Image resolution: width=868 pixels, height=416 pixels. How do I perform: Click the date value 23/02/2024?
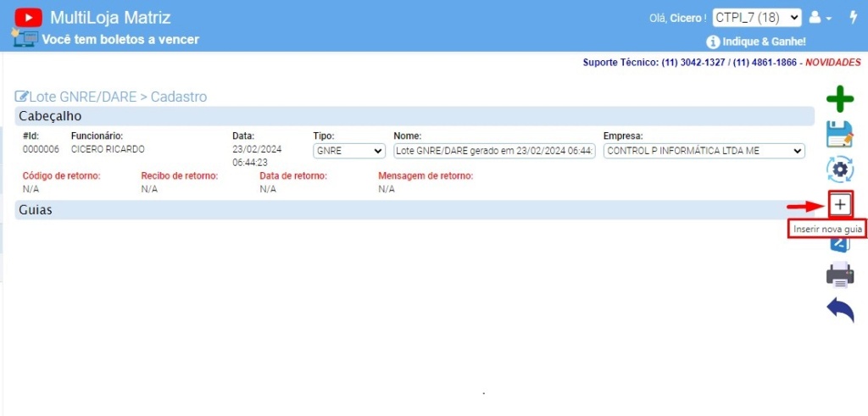257,149
